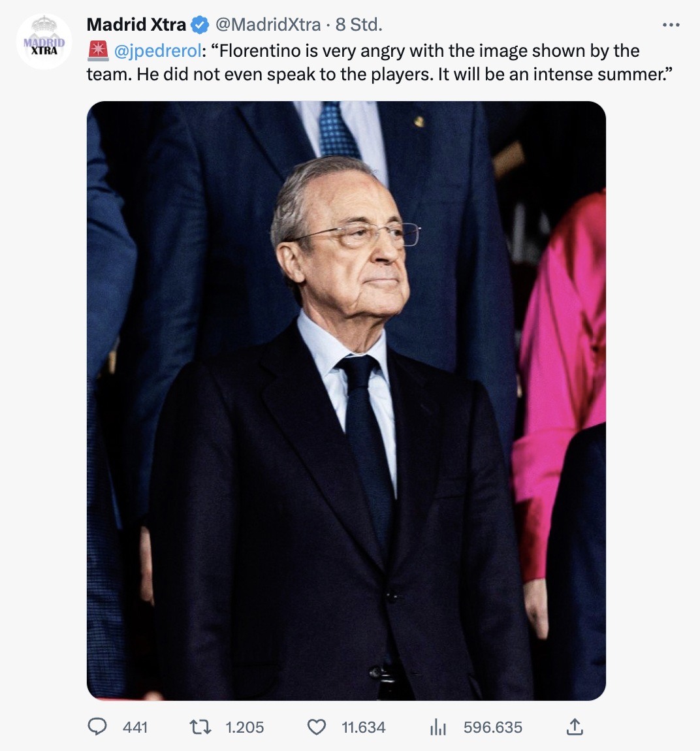Like the tweet with heart icon
The height and width of the screenshot is (751, 700).
point(317,727)
